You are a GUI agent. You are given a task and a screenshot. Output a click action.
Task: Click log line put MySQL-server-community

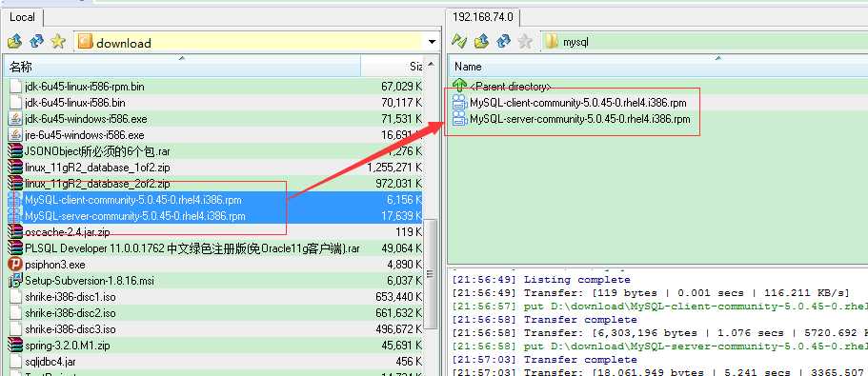(659, 346)
